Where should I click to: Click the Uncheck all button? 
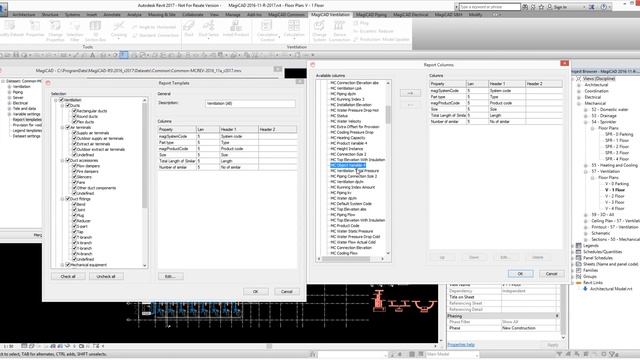click(106, 276)
